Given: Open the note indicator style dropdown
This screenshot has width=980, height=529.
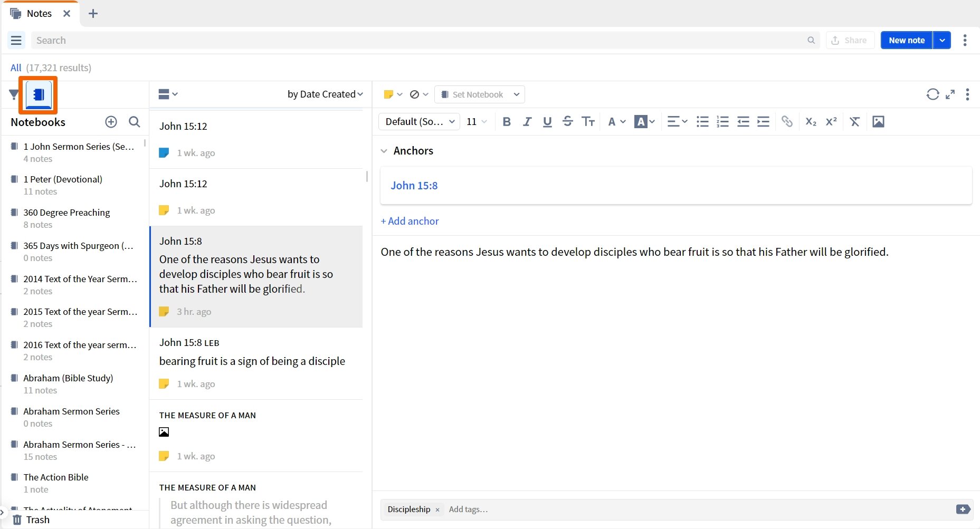Looking at the screenshot, I should coord(419,94).
